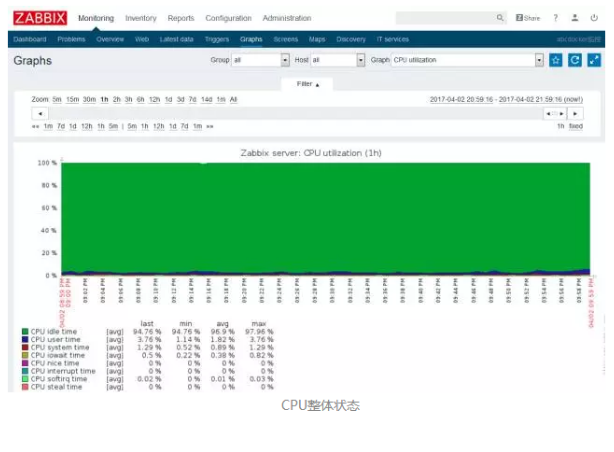614x452 pixels.
Task: Open the help question mark icon
Action: (x=556, y=18)
